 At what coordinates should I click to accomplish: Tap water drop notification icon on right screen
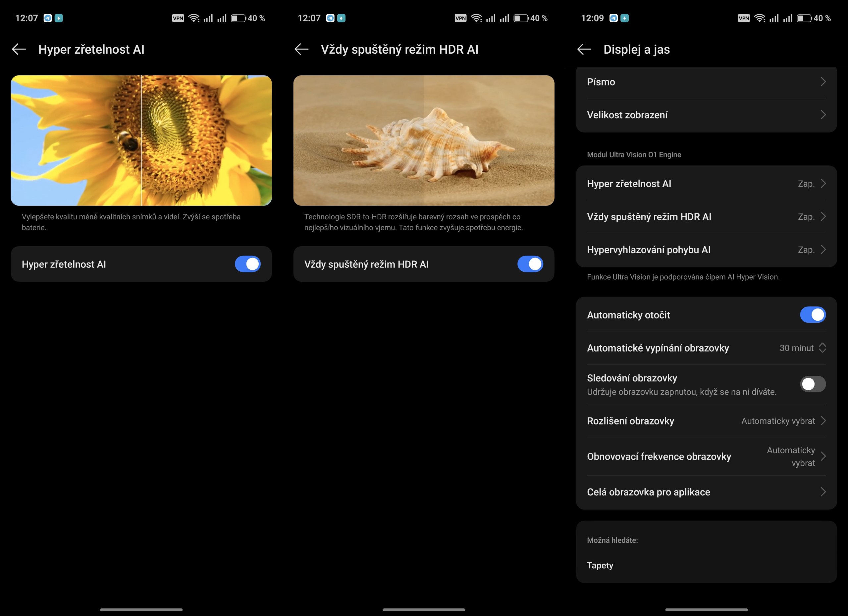pos(624,18)
